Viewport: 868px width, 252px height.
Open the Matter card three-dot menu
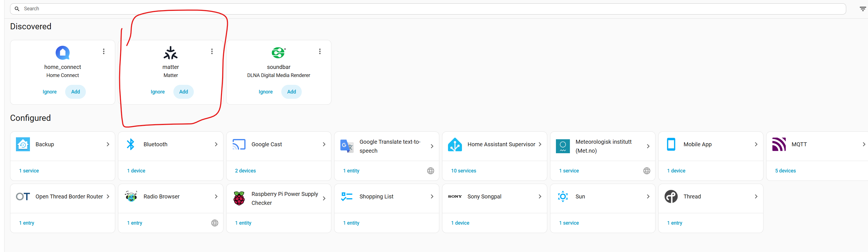212,51
